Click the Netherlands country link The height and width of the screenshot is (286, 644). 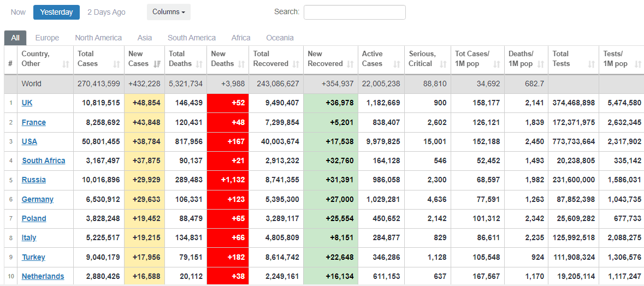pos(43,276)
